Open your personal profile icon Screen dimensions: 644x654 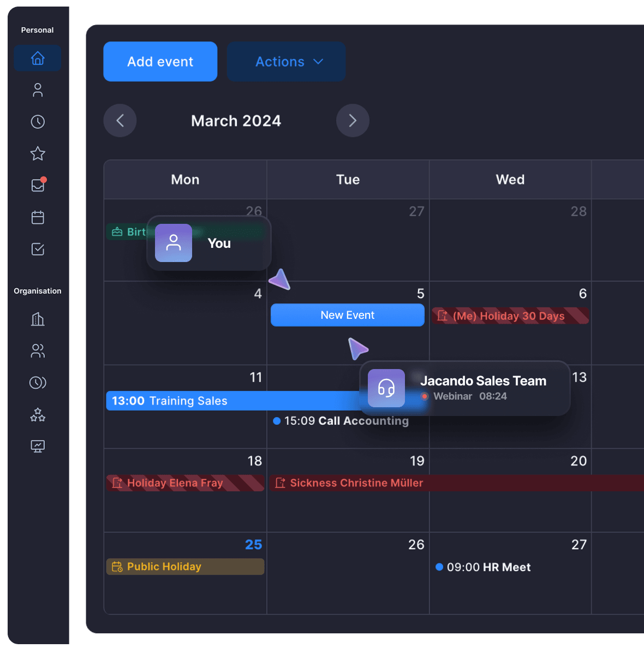(37, 90)
